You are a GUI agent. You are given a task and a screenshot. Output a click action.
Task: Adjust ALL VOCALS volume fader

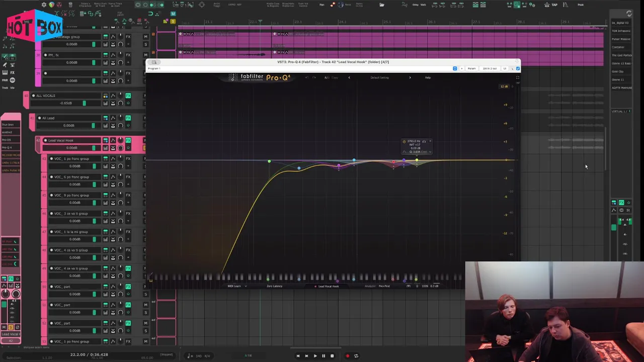click(84, 103)
